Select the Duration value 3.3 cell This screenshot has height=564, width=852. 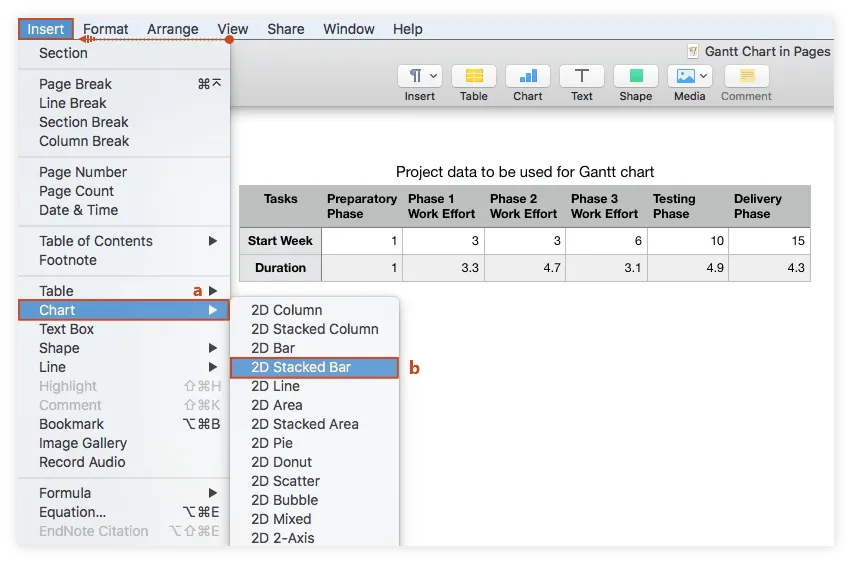click(x=443, y=268)
